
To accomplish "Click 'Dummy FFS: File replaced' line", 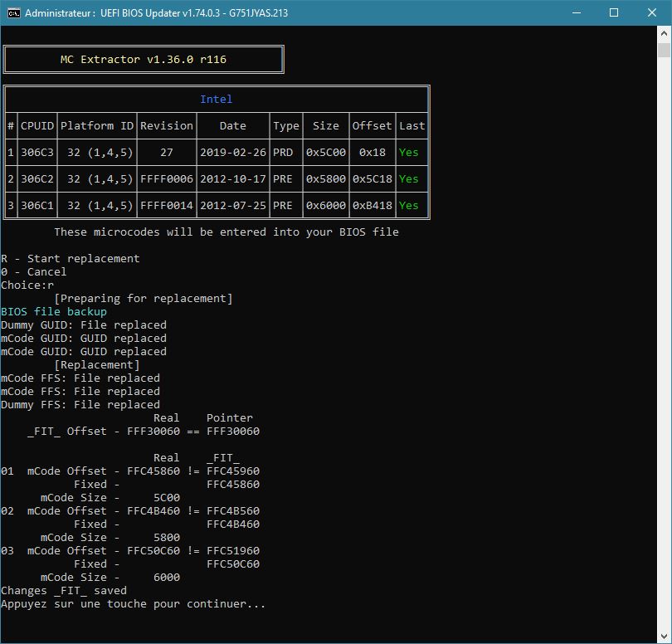I will pyautogui.click(x=80, y=405).
